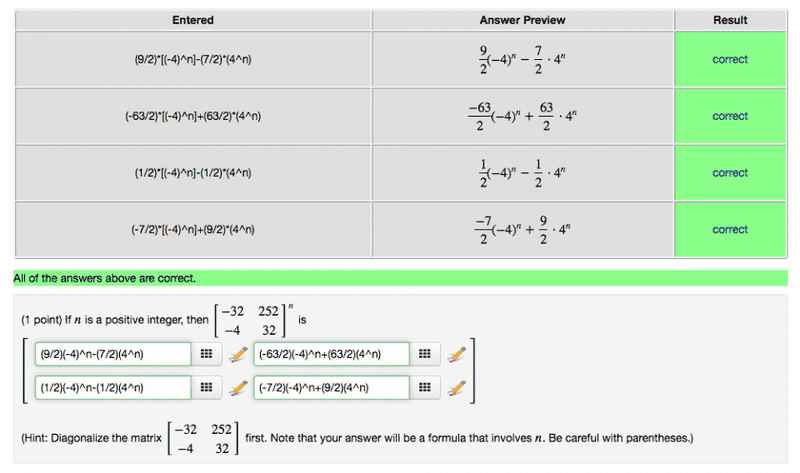Click the correct result for the (-63/2) answer
The width and height of the screenshot is (800, 473).
coord(730,116)
